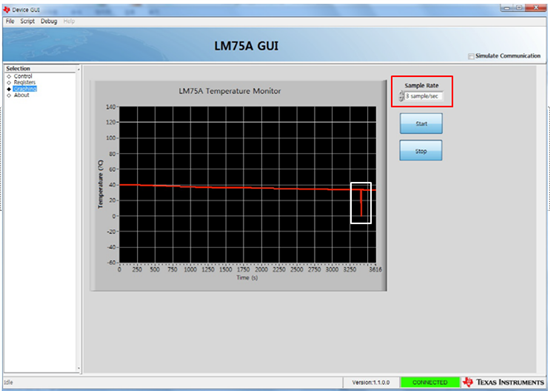Maximize the Device GUI window

[519, 8]
